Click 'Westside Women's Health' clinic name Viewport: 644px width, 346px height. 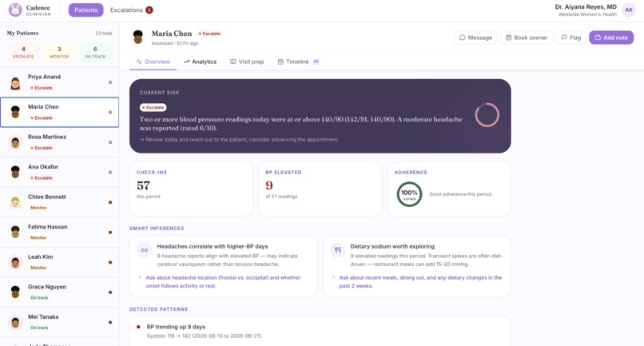(587, 14)
